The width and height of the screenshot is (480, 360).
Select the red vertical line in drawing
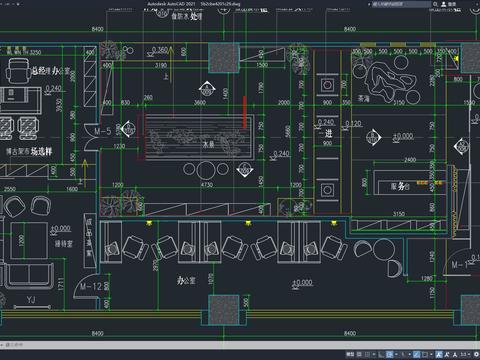245,112
